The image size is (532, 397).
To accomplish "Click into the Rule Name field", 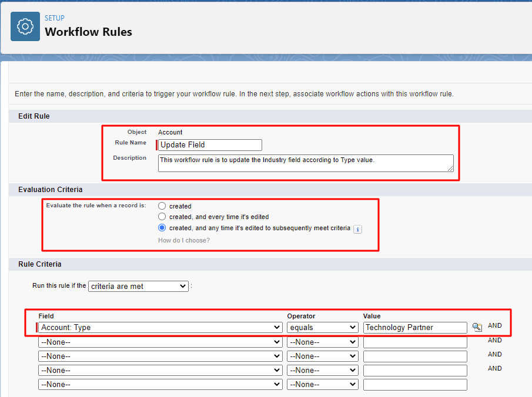I will [x=210, y=145].
